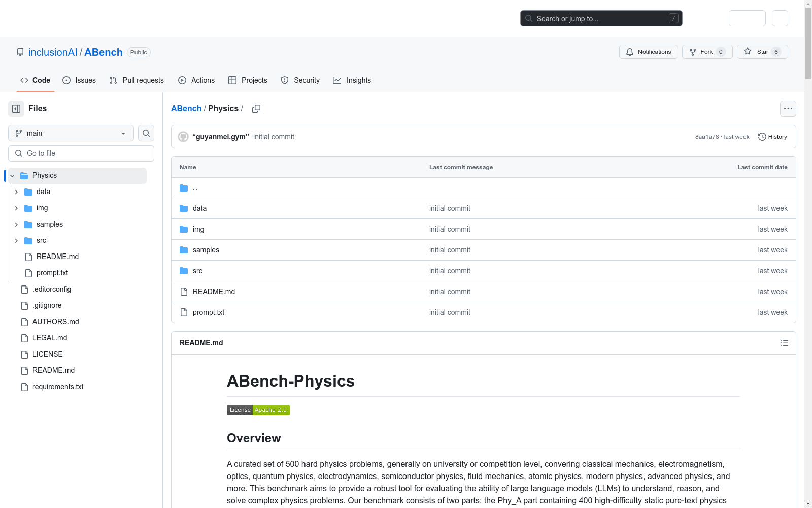812x508 pixels.
Task: Select LEGAL.md in the file tree
Action: pyautogui.click(x=50, y=338)
